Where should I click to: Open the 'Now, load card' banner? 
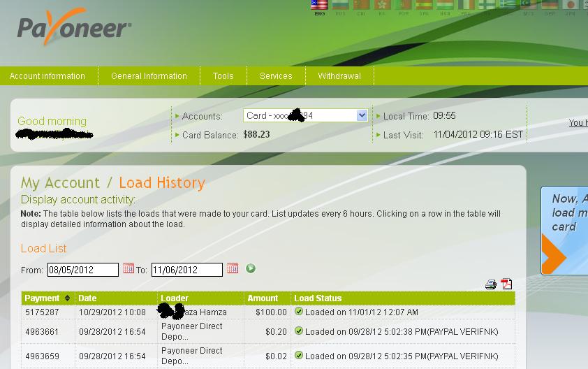[564, 231]
